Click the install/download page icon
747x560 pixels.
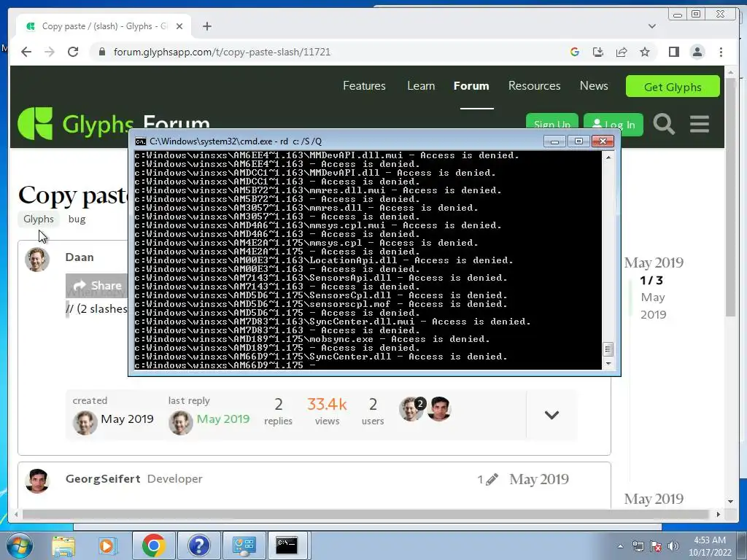(x=598, y=52)
